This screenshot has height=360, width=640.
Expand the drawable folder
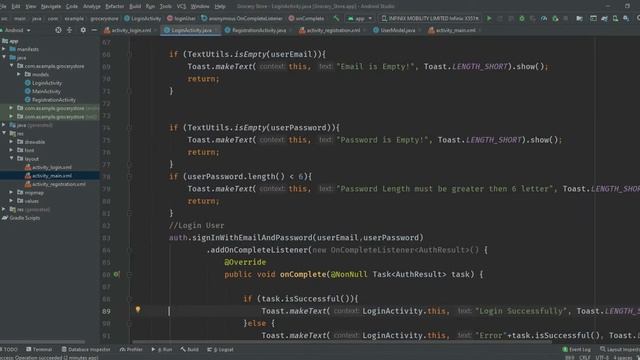point(11,142)
